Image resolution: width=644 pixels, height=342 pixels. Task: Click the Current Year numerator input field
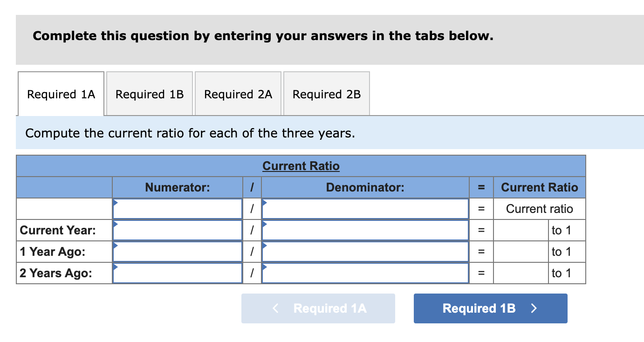177,230
